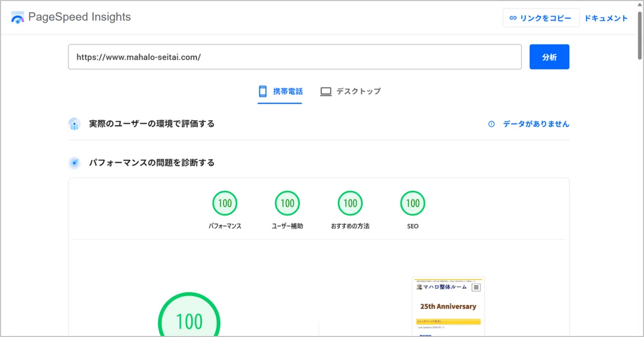
Task: Click the パフォーマンス label under the gauge
Action: [225, 226]
